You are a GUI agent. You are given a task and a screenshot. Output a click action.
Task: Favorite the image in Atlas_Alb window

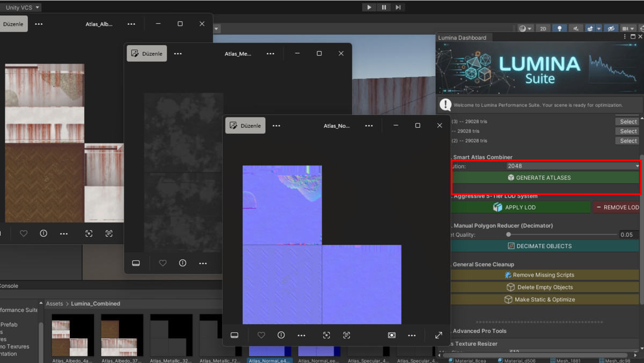tap(24, 234)
